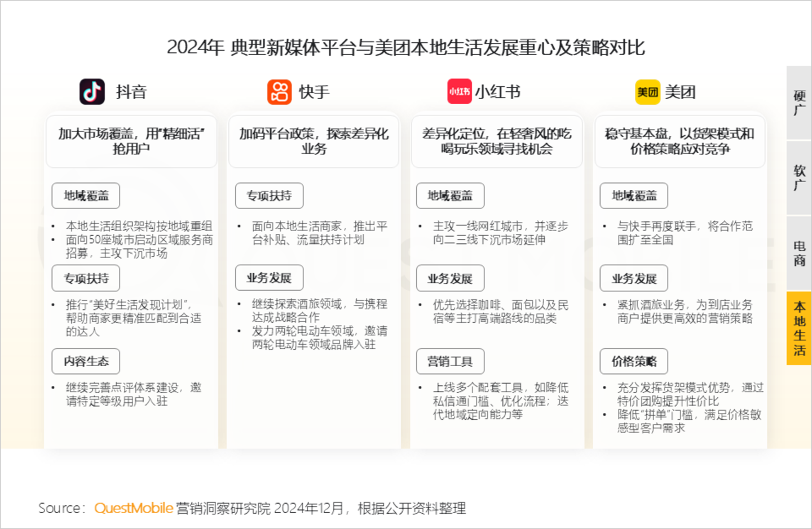Click Douyin strategy header 加大市场覆盖
Screen dimensions: 812x529
[131, 141]
